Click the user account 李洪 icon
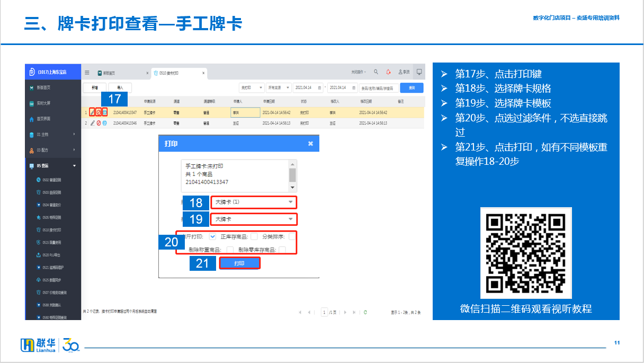Screen dimensions: 644x363 pos(404,72)
